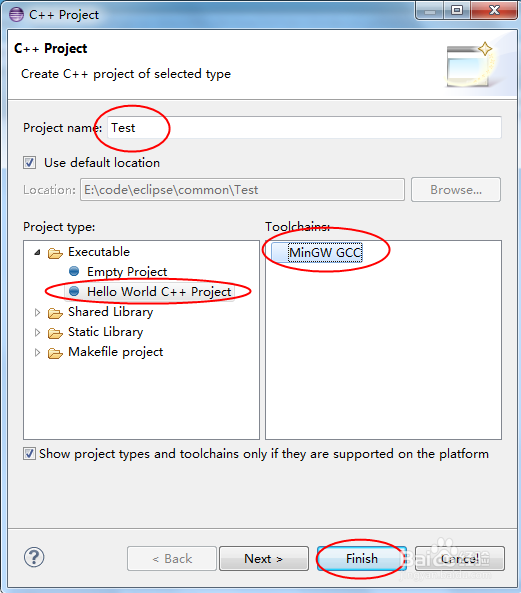Viewport: 521px width, 593px height.
Task: Expand the Shared Library tree node
Action: 37,312
